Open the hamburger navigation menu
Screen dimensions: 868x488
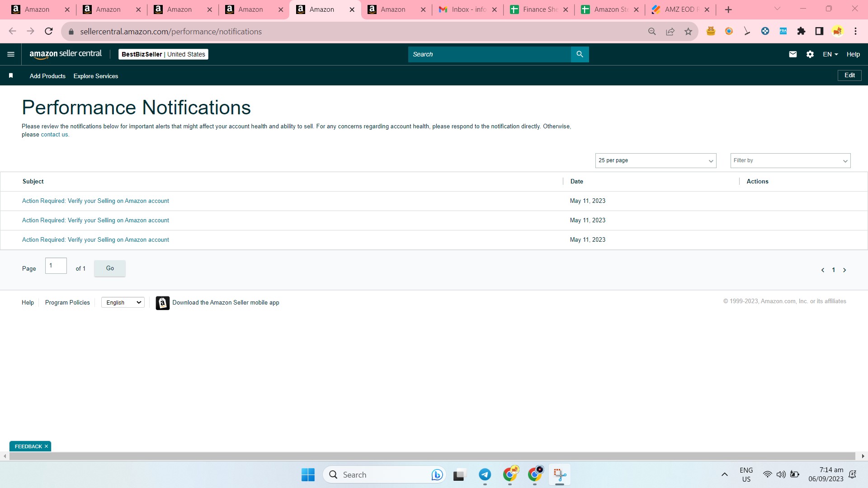(x=11, y=54)
